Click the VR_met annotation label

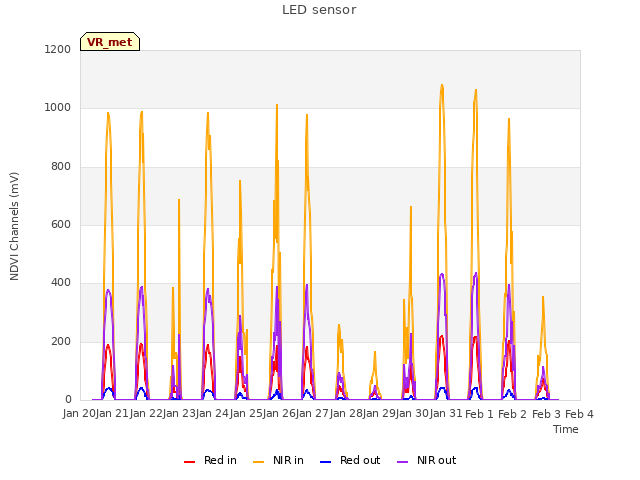[110, 42]
